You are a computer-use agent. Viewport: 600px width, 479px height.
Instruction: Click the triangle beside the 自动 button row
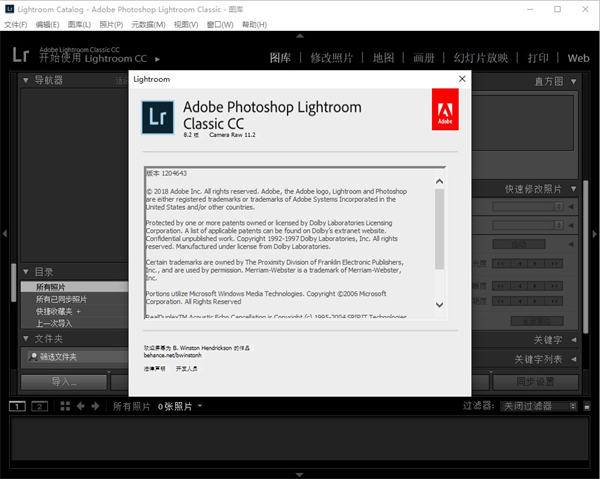pos(571,244)
